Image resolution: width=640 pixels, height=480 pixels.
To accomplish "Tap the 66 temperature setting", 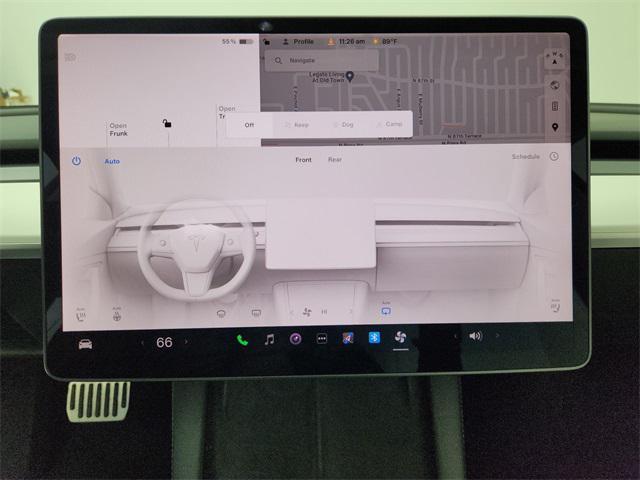I will 164,342.
